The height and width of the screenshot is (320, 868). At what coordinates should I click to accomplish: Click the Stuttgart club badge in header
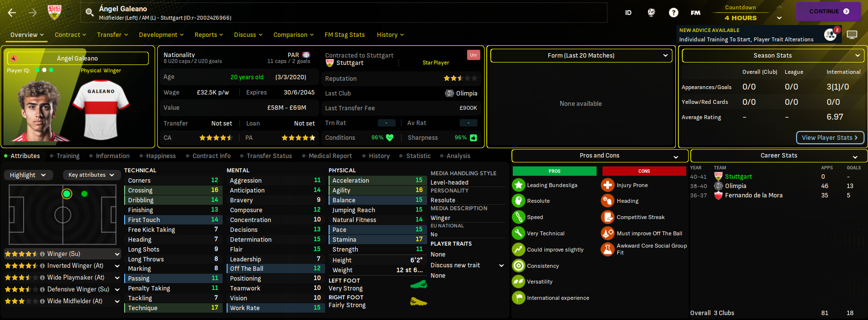[55, 12]
